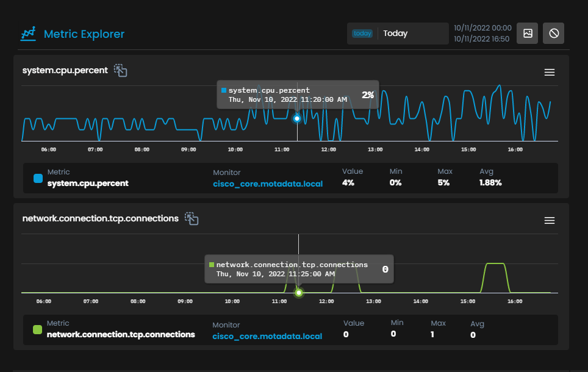Viewport: 588px width, 372px height.
Task: Click the small 'today' badge
Action: click(x=362, y=34)
